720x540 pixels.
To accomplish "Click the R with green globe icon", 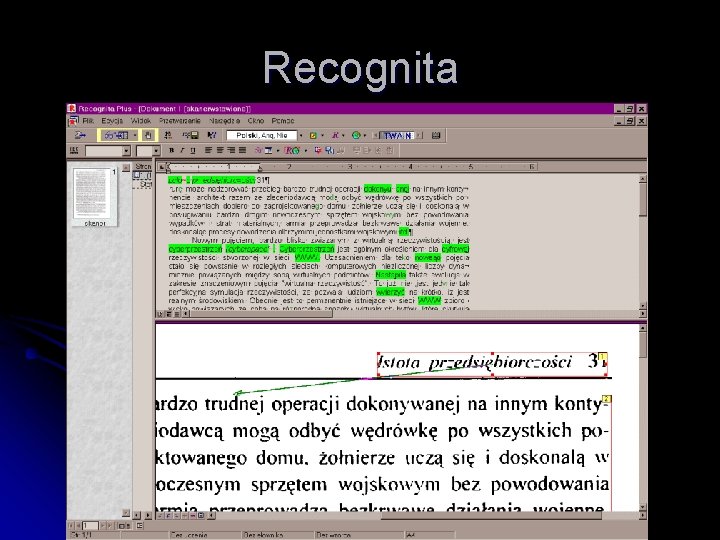I will point(292,150).
